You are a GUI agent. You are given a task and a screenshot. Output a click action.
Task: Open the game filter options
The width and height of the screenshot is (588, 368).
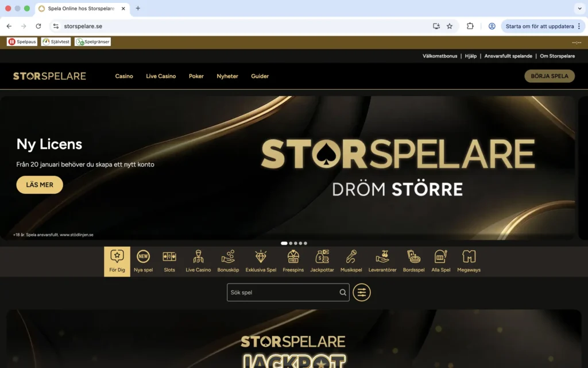[x=362, y=292]
